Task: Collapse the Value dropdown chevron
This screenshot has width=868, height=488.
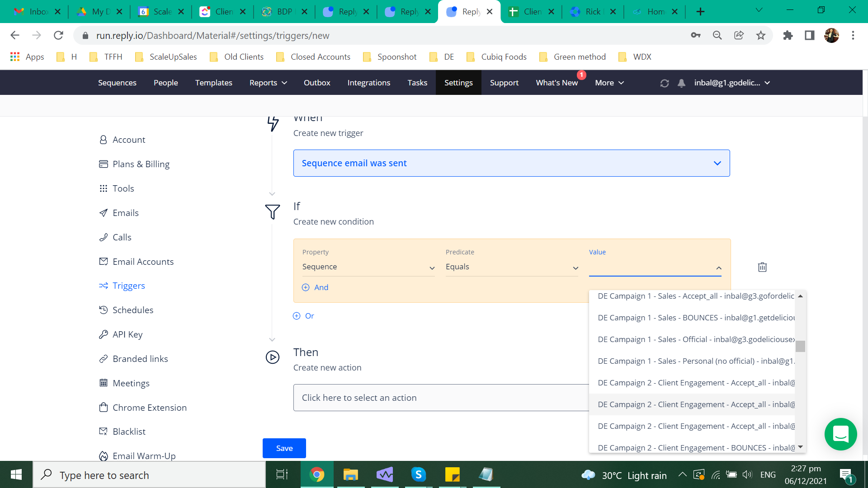Action: coord(719,268)
